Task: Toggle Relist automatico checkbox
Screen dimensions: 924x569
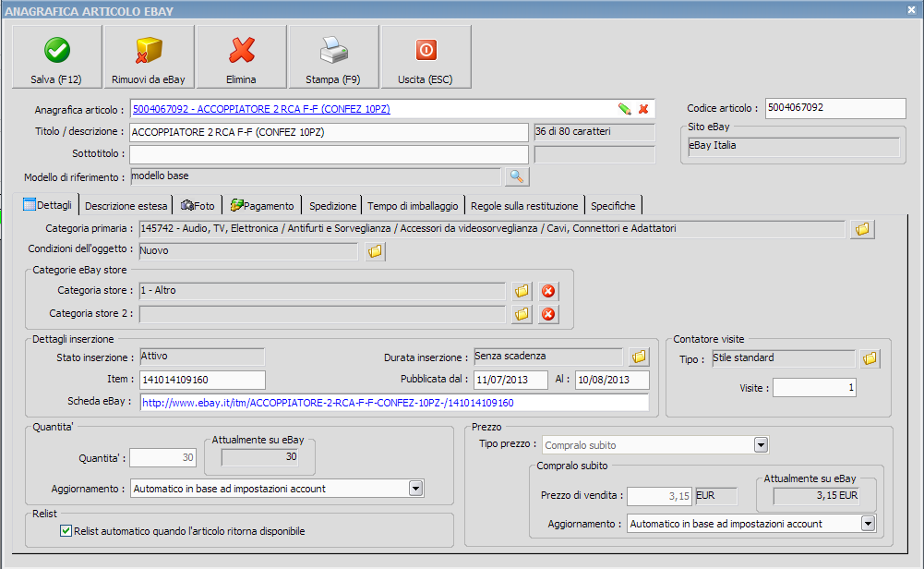Action: [x=66, y=531]
